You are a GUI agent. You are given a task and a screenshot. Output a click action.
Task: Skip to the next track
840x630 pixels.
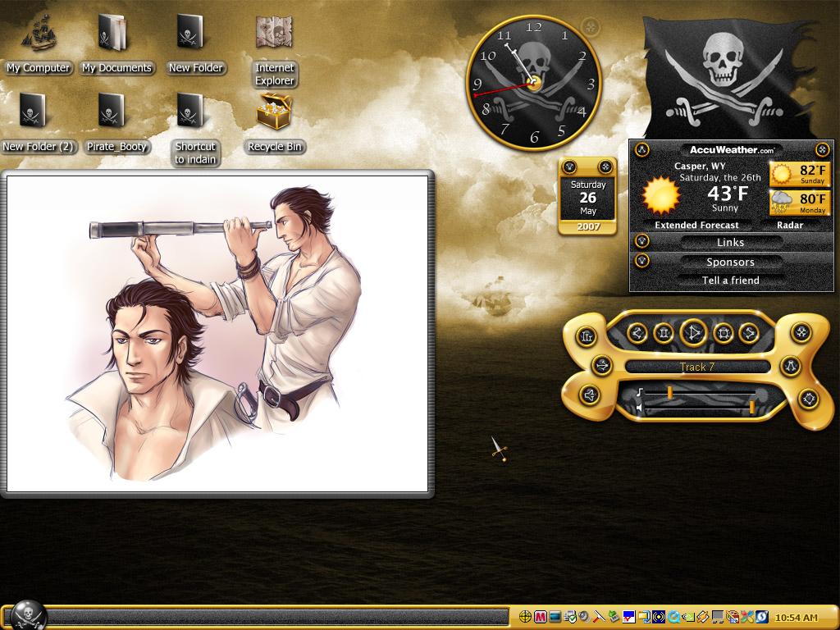point(750,333)
